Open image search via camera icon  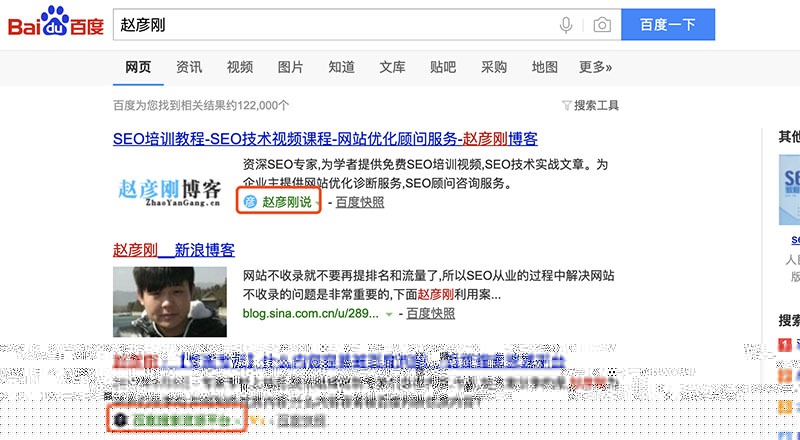pos(601,24)
